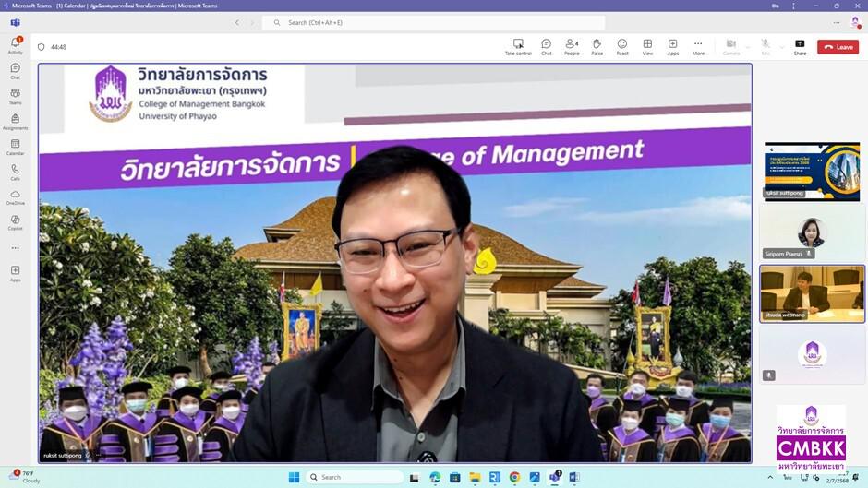Toggle the Mic mute state

pyautogui.click(x=766, y=47)
